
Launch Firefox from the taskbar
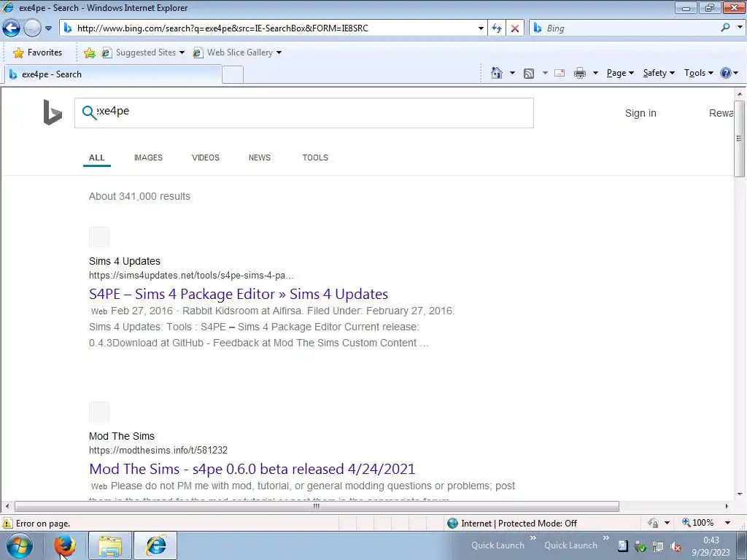(x=64, y=545)
